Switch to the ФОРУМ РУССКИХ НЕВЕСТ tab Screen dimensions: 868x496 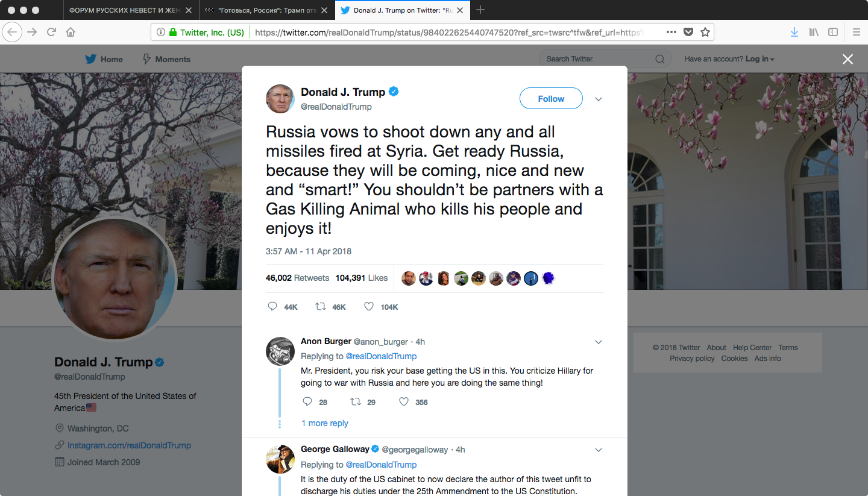pyautogui.click(x=124, y=10)
